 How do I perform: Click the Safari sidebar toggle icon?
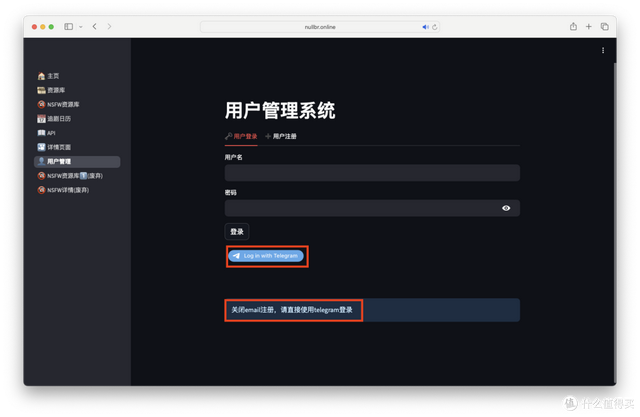pos(69,27)
